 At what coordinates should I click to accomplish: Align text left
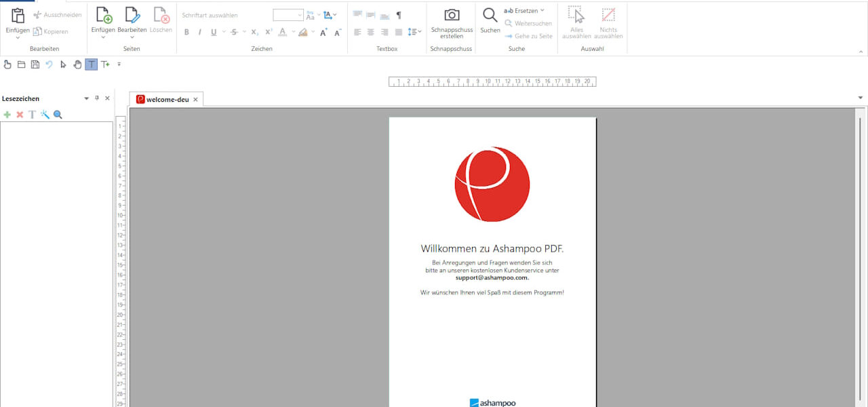(x=357, y=32)
